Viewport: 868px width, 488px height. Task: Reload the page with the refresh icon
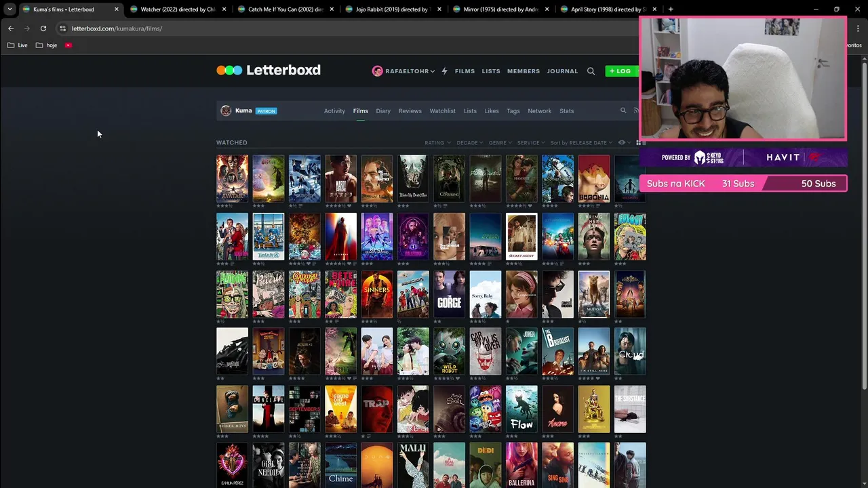[x=43, y=28]
